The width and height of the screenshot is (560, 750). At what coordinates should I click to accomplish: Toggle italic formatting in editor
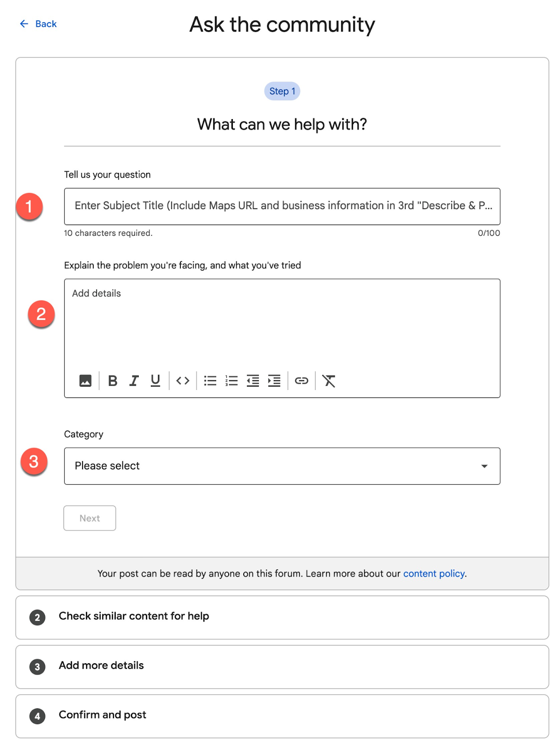click(x=134, y=381)
